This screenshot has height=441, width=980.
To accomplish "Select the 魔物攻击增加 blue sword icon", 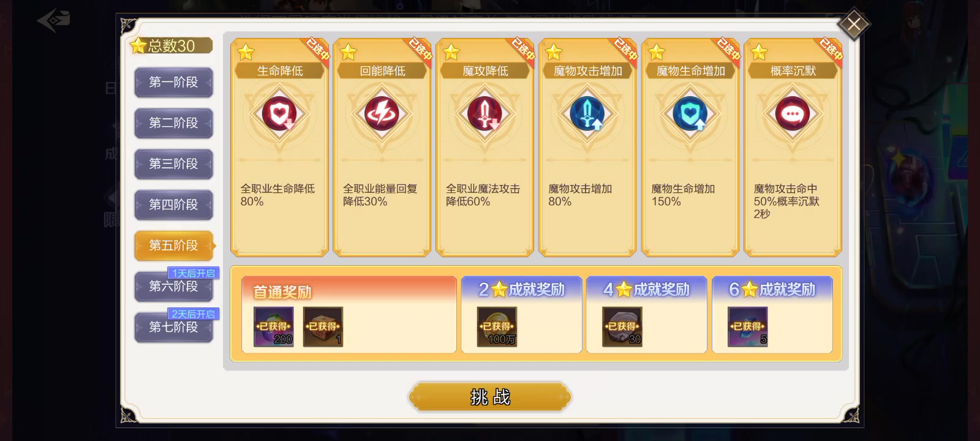I will coord(587,114).
